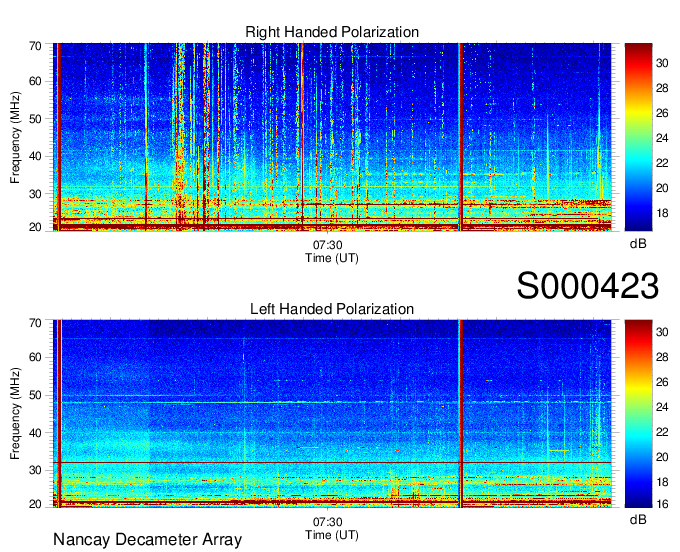680x552 pixels.
Task: Click the "Left Handed Polarization" plot title
Action: [x=332, y=309]
